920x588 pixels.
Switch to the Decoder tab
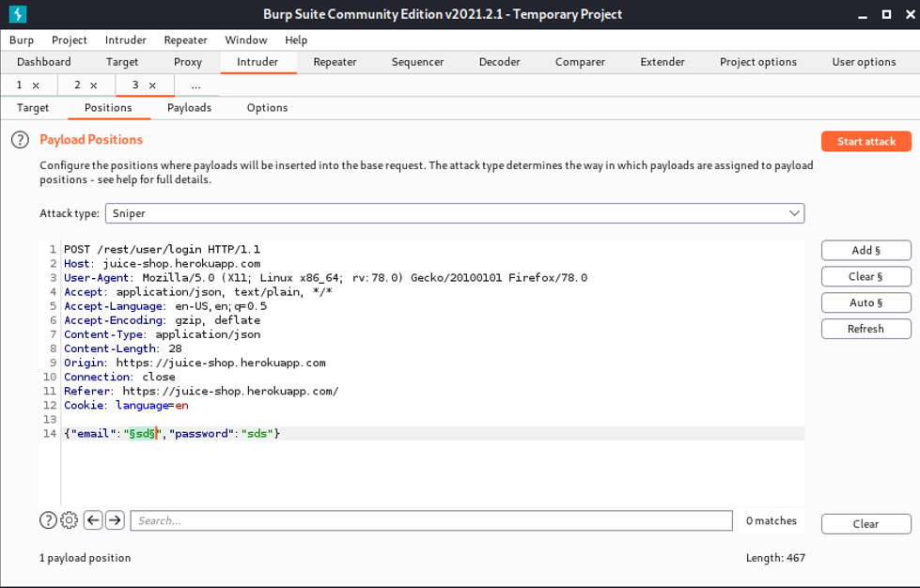pyautogui.click(x=499, y=62)
